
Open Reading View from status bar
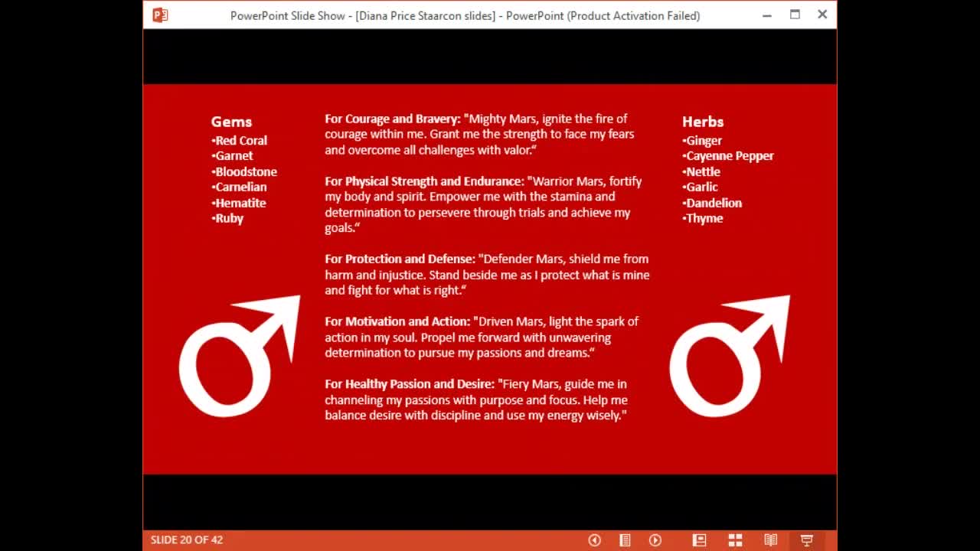coord(771,540)
